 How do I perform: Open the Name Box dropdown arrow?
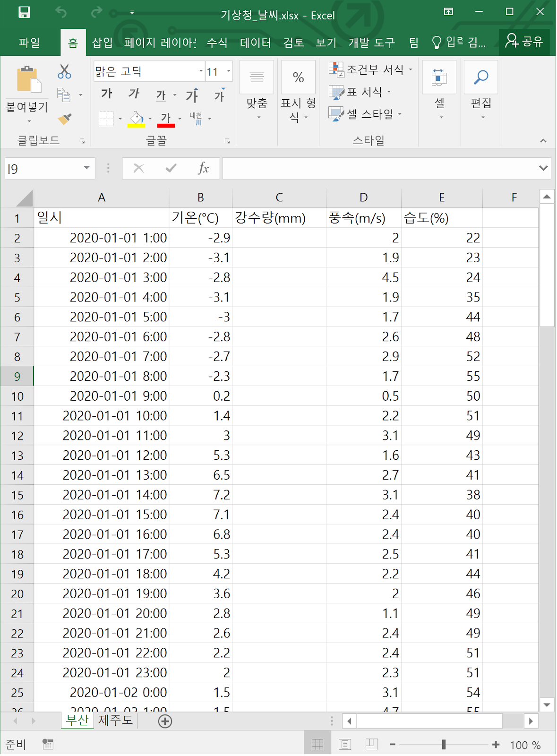(x=87, y=168)
